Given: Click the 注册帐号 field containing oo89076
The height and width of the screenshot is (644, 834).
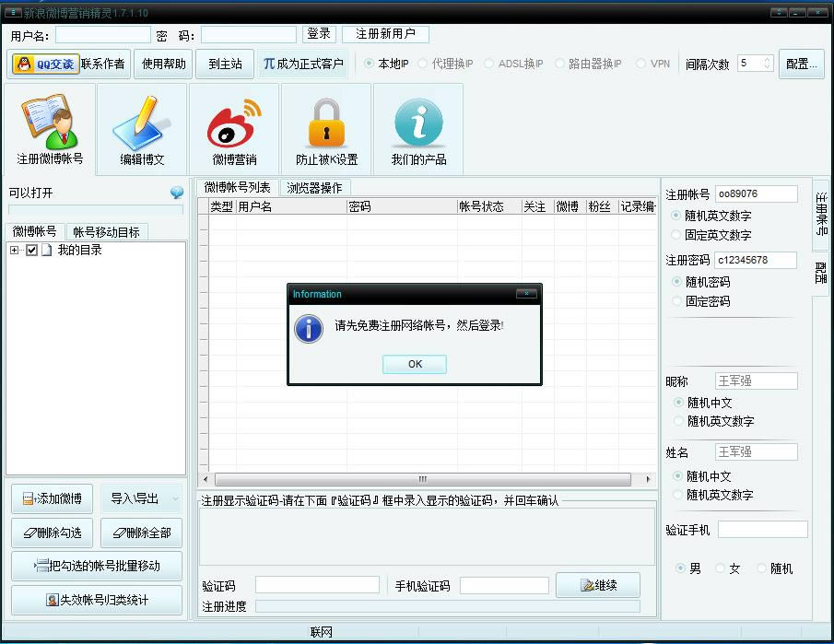Looking at the screenshot, I should click(756, 193).
